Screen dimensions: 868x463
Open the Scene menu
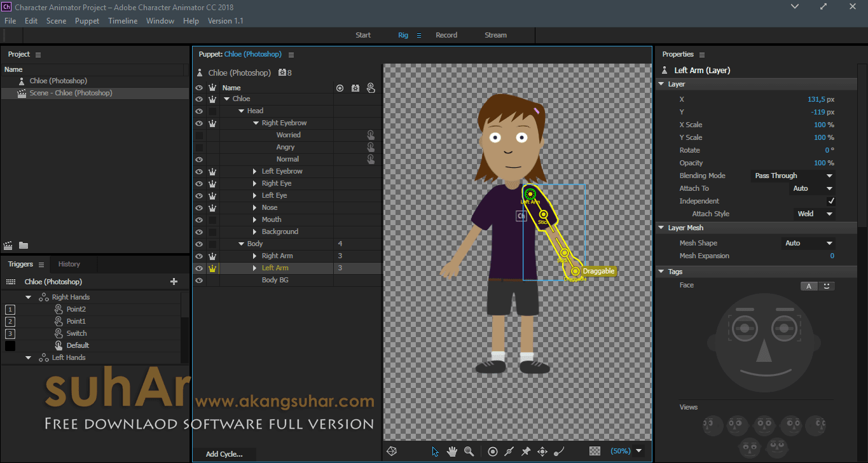(56, 21)
